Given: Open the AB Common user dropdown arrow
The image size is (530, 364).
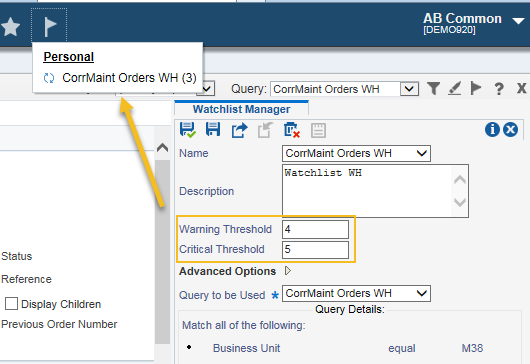Looking at the screenshot, I should [x=518, y=22].
